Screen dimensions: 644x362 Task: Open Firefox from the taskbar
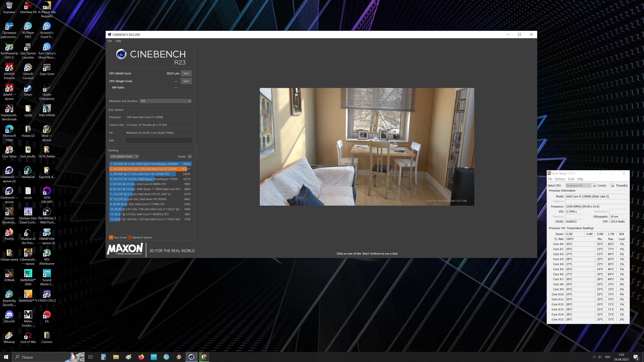point(141,357)
